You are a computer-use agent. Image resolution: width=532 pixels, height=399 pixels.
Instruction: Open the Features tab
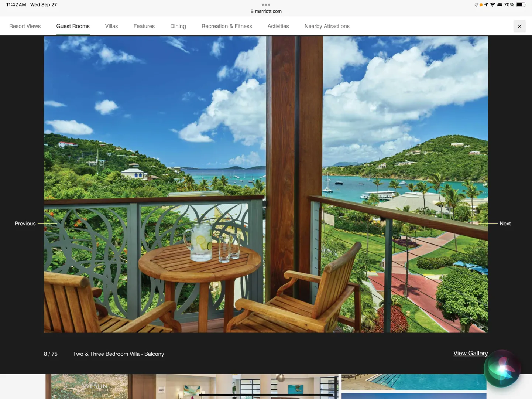(x=144, y=26)
